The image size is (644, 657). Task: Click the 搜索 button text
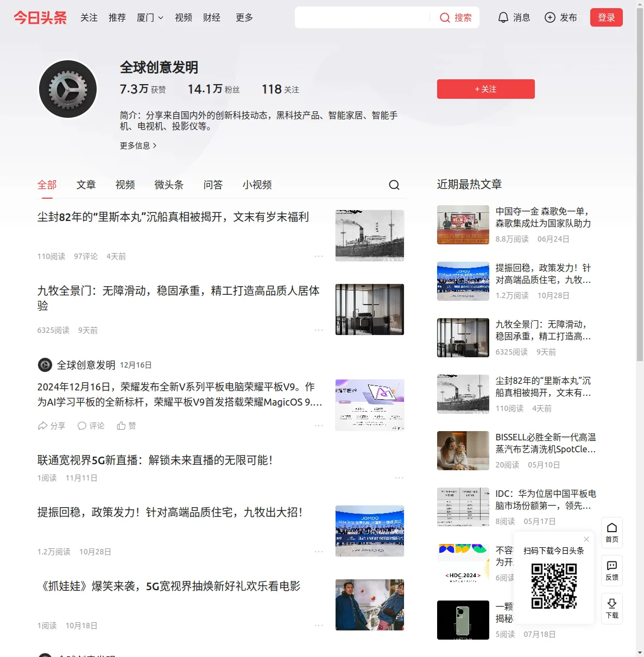coord(463,18)
